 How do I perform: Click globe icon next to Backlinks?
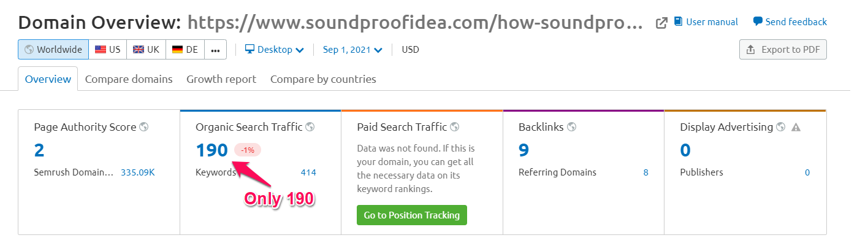571,127
